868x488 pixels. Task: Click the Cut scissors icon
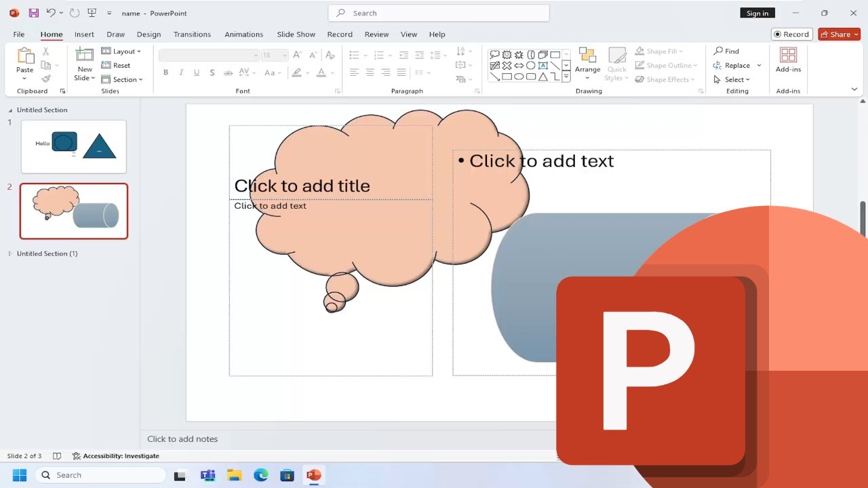coord(45,52)
